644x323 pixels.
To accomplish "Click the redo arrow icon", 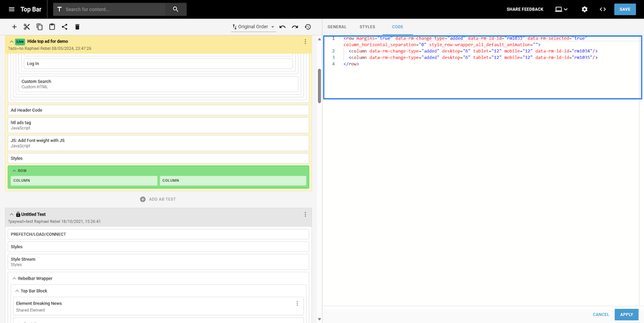I will [x=295, y=27].
